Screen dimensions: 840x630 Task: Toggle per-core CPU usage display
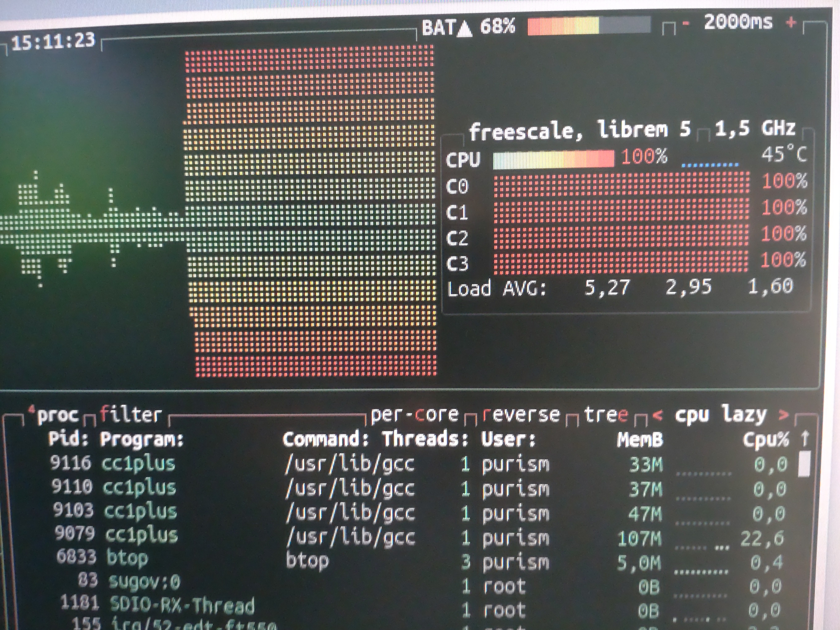click(x=415, y=415)
